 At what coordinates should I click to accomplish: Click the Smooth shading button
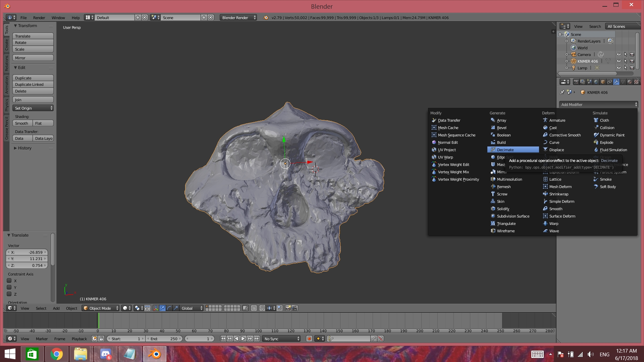[x=22, y=123]
